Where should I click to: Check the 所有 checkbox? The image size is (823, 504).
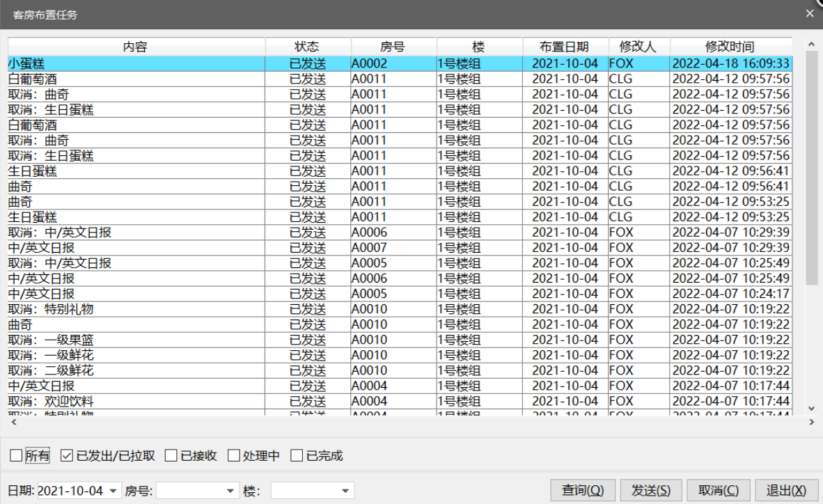pyautogui.click(x=16, y=456)
